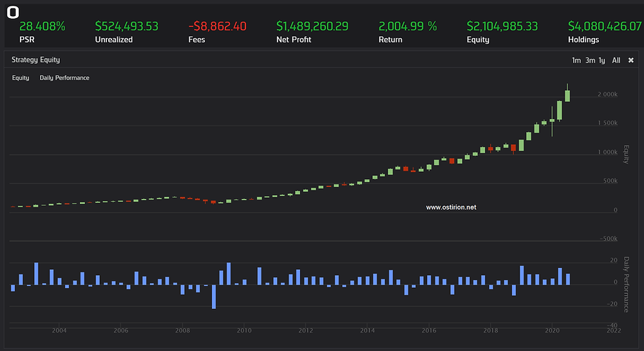Viewport: 644px width, 351px height.
Task: Click the Net Profit label
Action: tap(294, 39)
